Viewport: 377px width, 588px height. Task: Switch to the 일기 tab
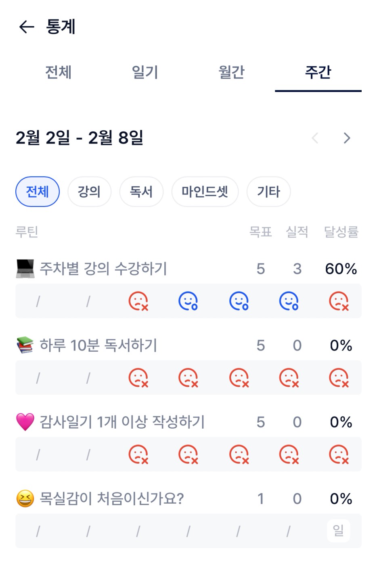(145, 73)
